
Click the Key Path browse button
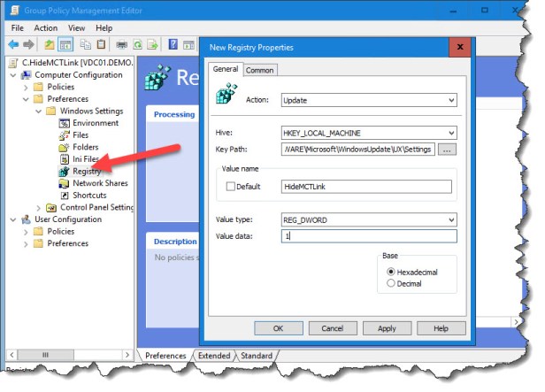447,150
